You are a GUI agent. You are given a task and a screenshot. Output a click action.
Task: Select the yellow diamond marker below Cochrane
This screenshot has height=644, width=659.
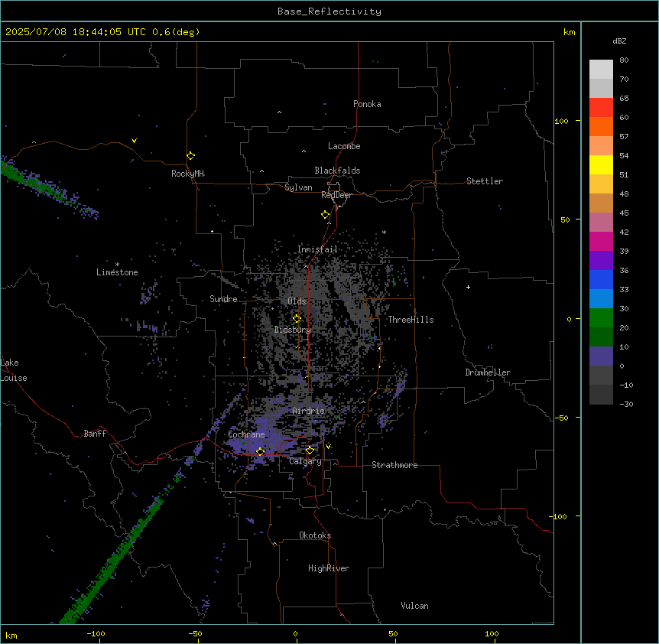click(260, 452)
